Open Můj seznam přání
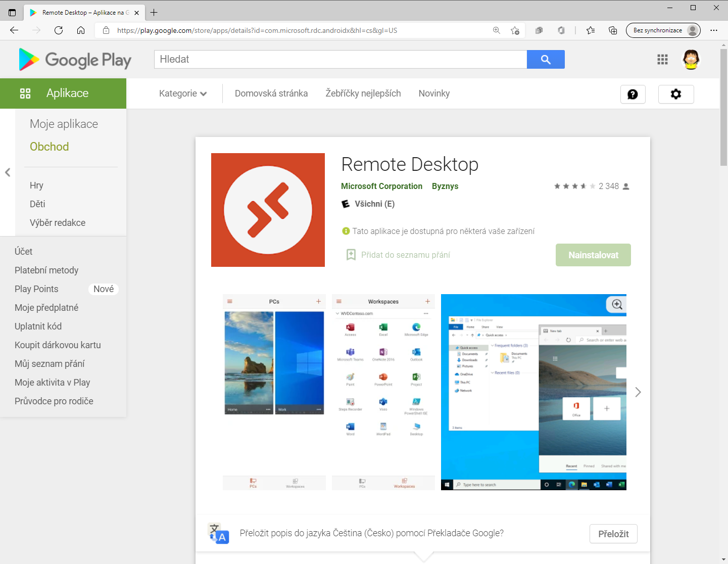Viewport: 728px width, 564px height. click(x=50, y=364)
